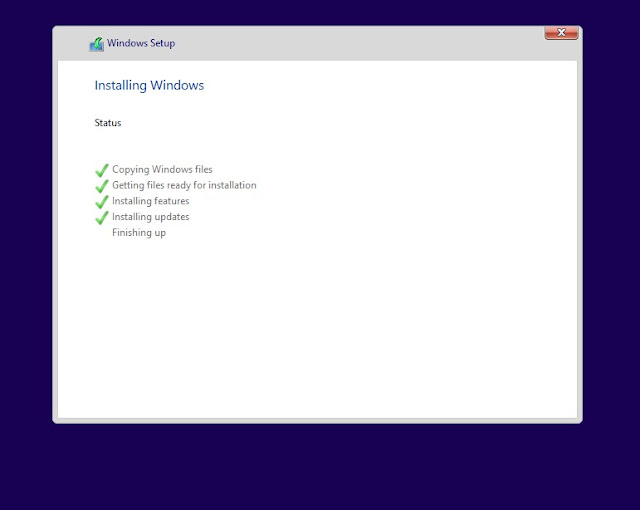Close the Windows Setup dialog

pos(561,33)
